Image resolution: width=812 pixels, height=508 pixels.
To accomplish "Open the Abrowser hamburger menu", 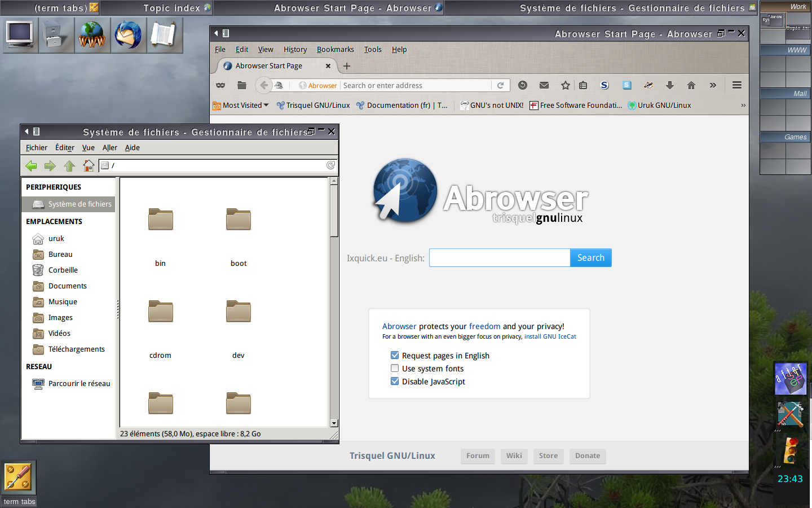I will [x=737, y=85].
